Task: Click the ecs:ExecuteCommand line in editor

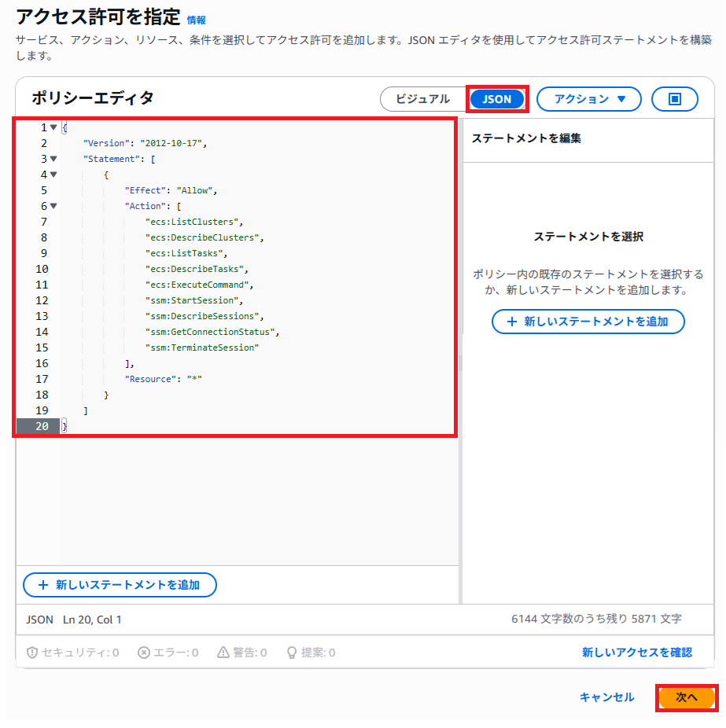Action: pos(199,285)
